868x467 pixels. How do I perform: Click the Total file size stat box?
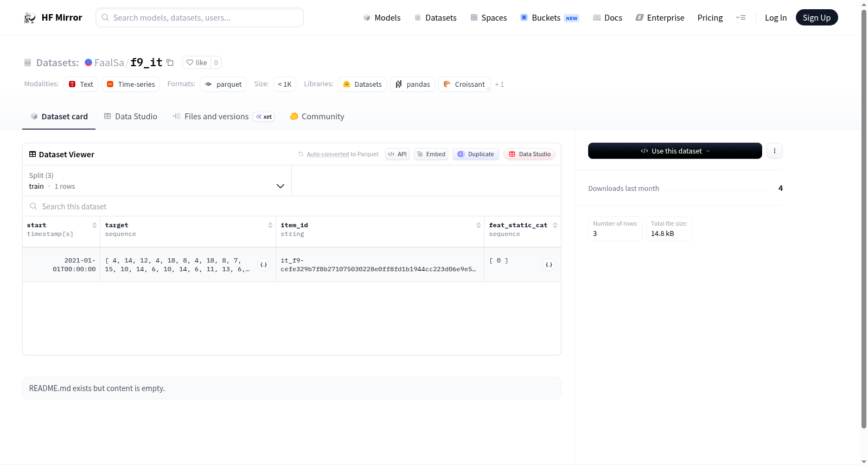[669, 229]
